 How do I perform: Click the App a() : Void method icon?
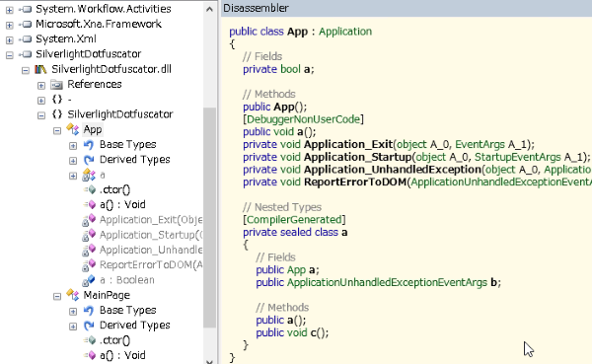pos(90,204)
